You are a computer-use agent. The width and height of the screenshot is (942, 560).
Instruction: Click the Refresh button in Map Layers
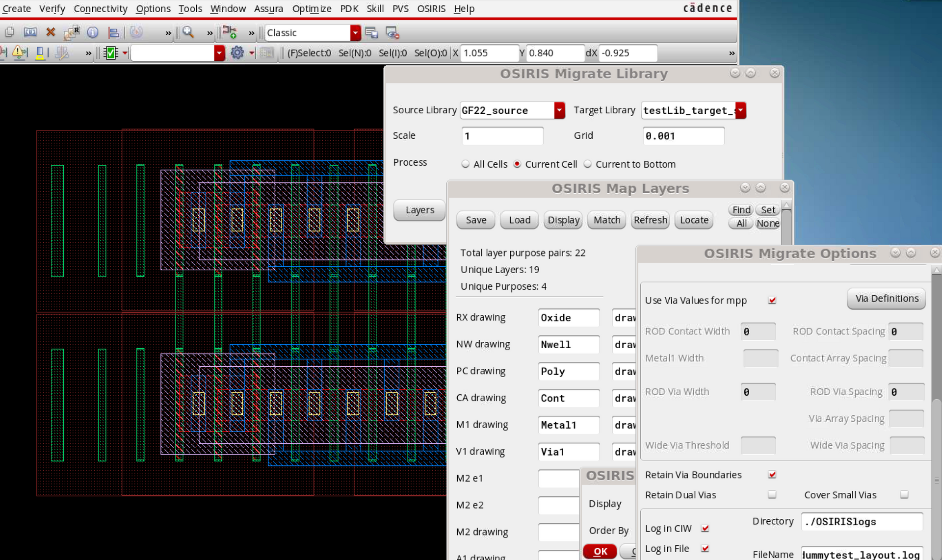[x=651, y=220]
